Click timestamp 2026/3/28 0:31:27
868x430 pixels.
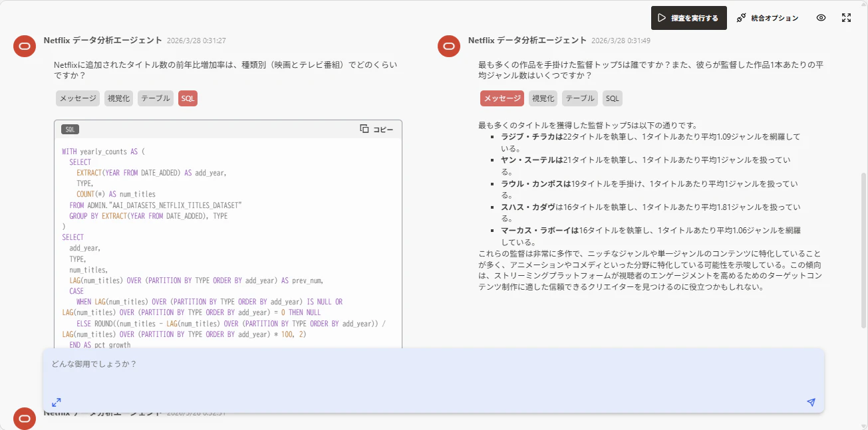pyautogui.click(x=196, y=41)
